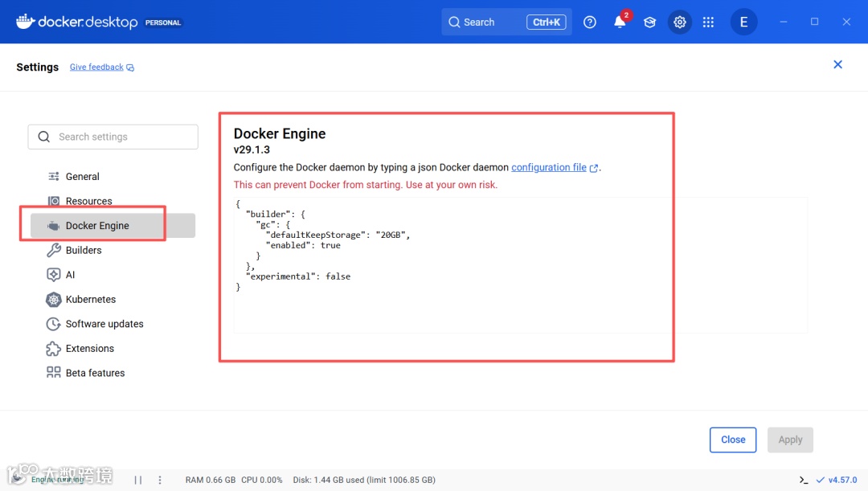This screenshot has height=491, width=868.
Task: Click the General settings icon
Action: click(54, 177)
